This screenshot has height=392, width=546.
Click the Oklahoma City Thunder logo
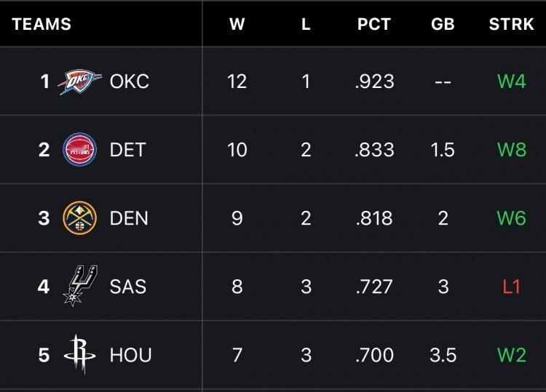(80, 81)
